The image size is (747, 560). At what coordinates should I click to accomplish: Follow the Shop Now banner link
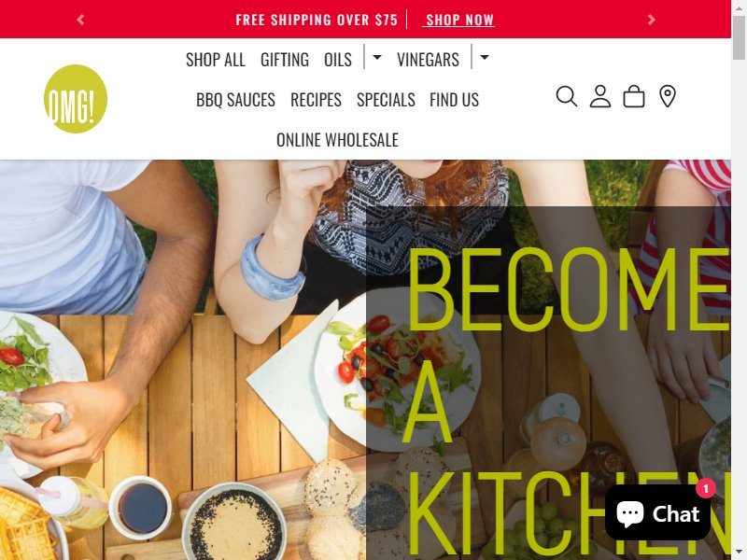coord(459,20)
